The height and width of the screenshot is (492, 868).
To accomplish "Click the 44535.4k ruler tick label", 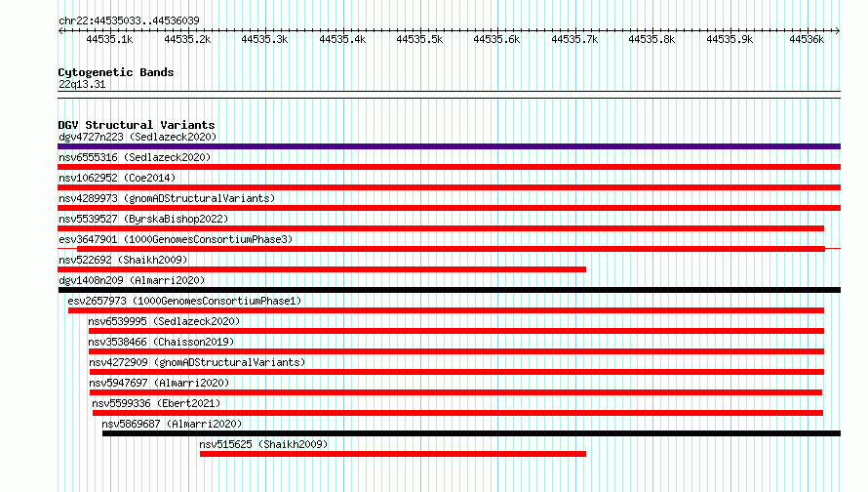I will coord(342,39).
